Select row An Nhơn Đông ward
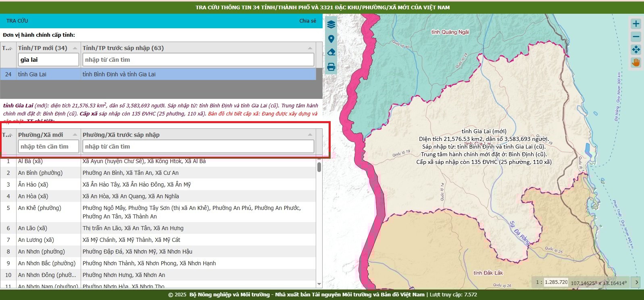 pyautogui.click(x=158, y=275)
